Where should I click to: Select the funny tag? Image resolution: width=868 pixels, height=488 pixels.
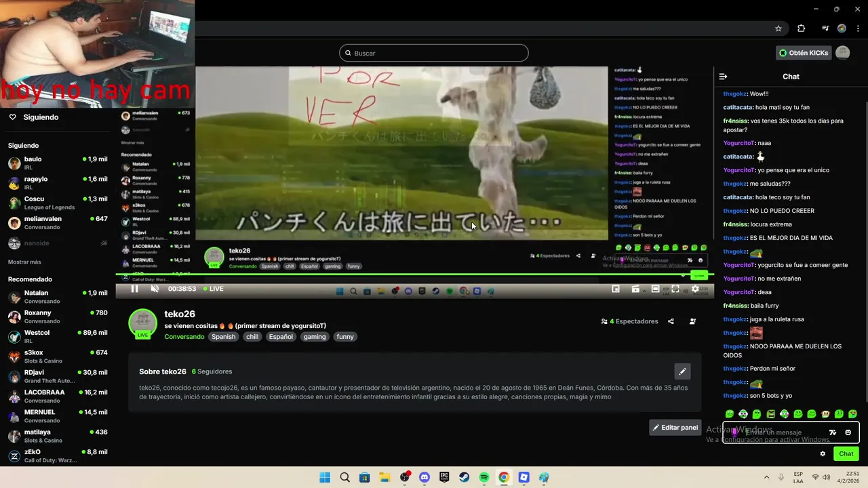(345, 337)
